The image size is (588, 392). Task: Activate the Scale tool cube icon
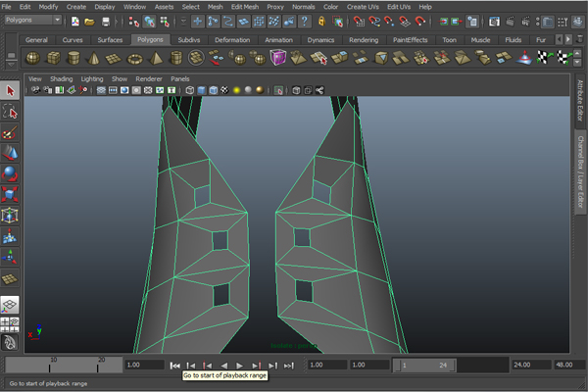click(x=10, y=194)
